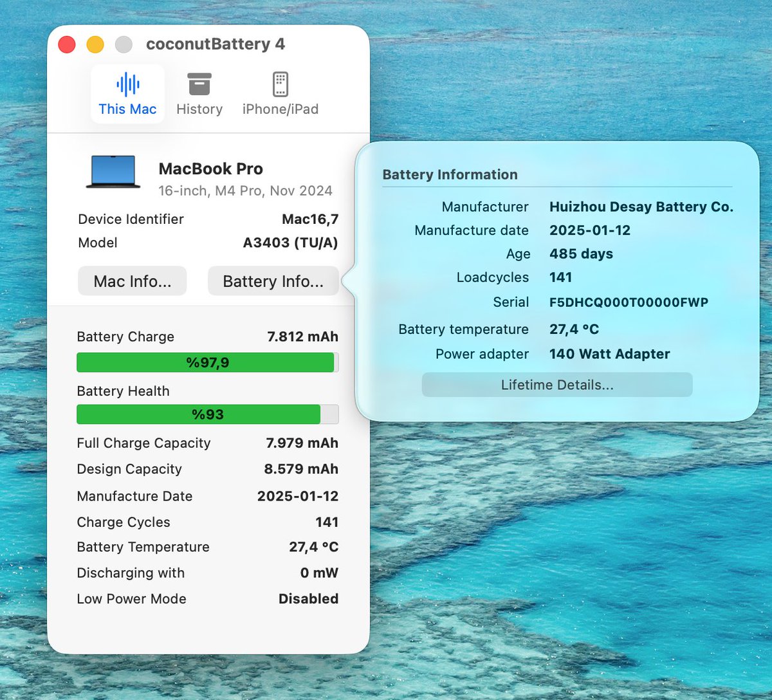Click the MacBook Pro laptop image
Viewport: 772px width, 700px height.
113,172
